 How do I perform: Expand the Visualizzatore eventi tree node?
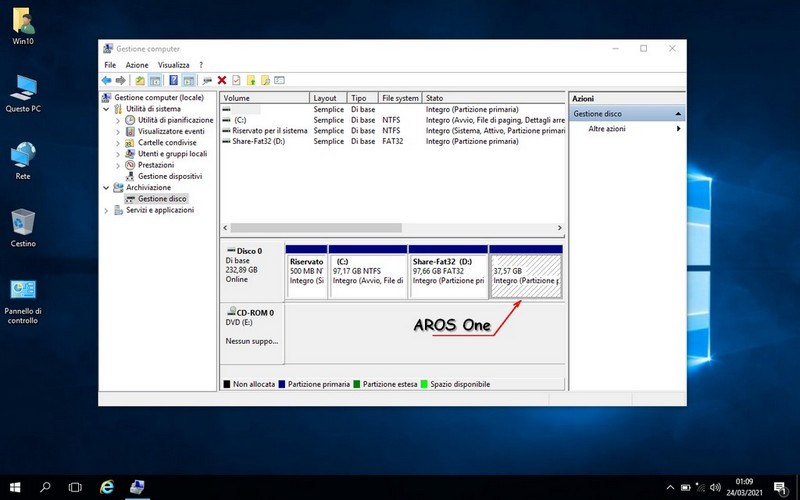click(118, 131)
